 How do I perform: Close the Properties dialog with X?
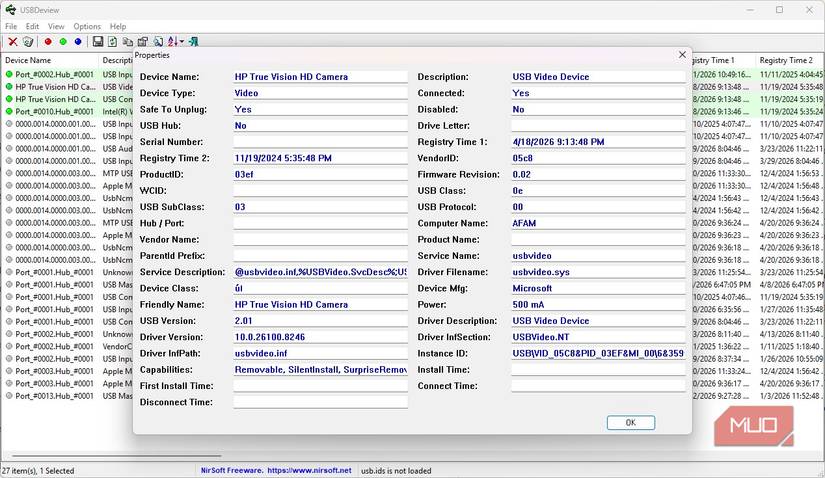[682, 55]
